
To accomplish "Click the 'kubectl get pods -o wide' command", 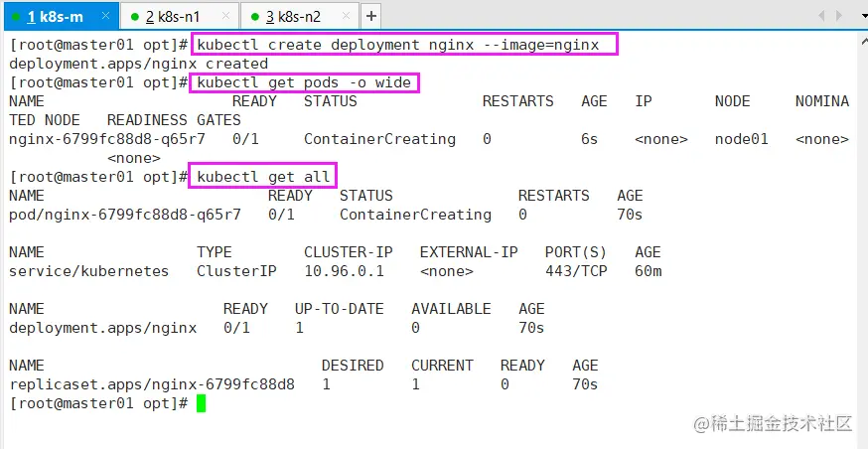I will click(304, 82).
